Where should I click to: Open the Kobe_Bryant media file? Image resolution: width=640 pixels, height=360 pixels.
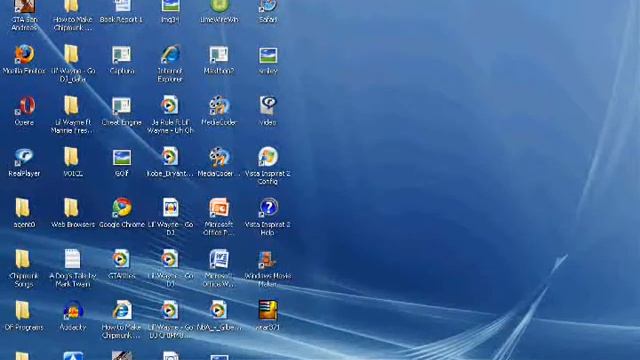point(169,157)
